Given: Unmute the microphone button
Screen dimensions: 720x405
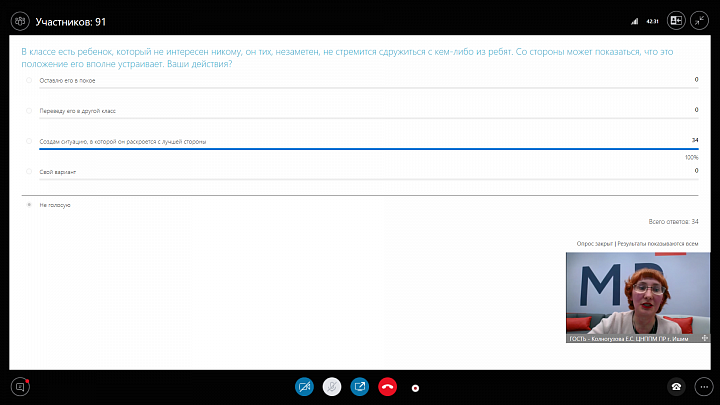Looking at the screenshot, I should pyautogui.click(x=332, y=386).
